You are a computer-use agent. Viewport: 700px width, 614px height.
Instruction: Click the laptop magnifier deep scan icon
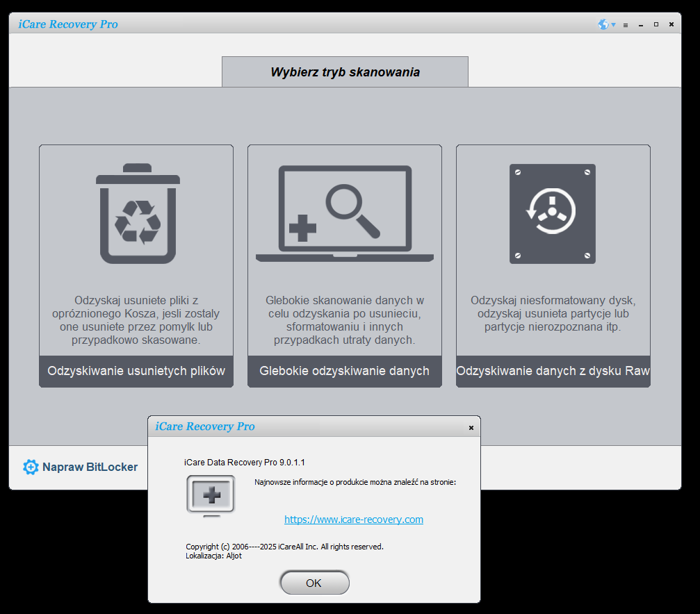[345, 213]
